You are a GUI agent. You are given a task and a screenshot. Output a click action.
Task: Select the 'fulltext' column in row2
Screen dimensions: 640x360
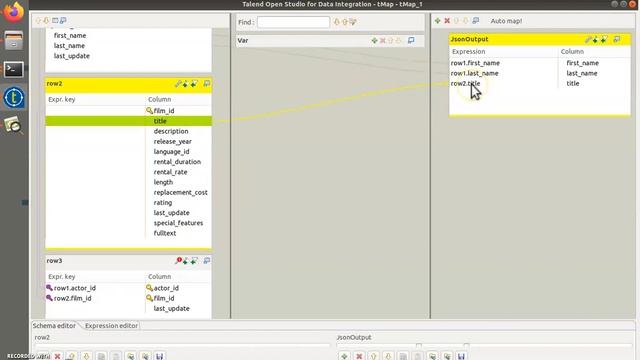tap(164, 233)
